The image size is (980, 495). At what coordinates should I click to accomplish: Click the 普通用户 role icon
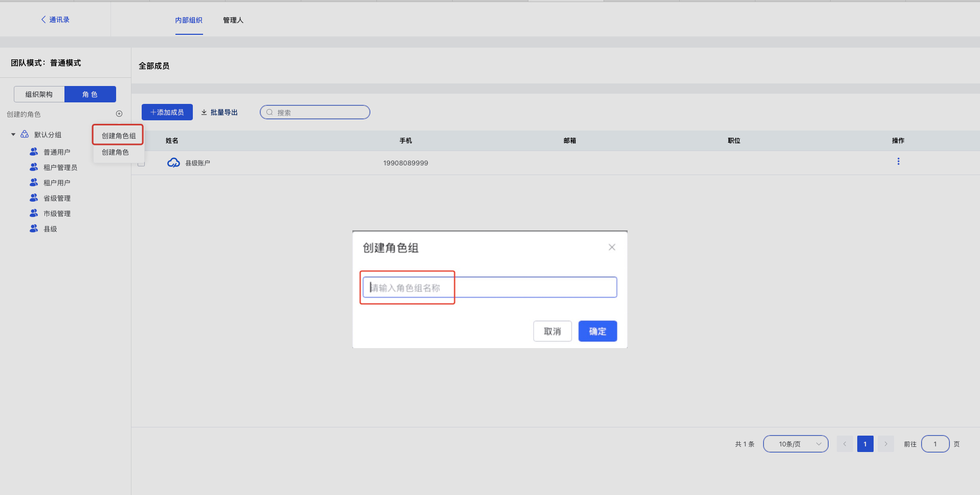[34, 152]
